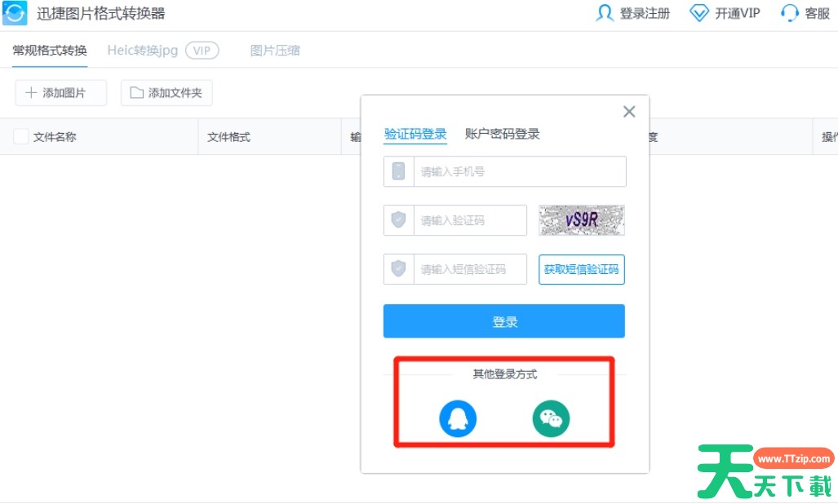The width and height of the screenshot is (838, 504).
Task: Click the folder icon on 添加文件夹 button
Action: [135, 92]
